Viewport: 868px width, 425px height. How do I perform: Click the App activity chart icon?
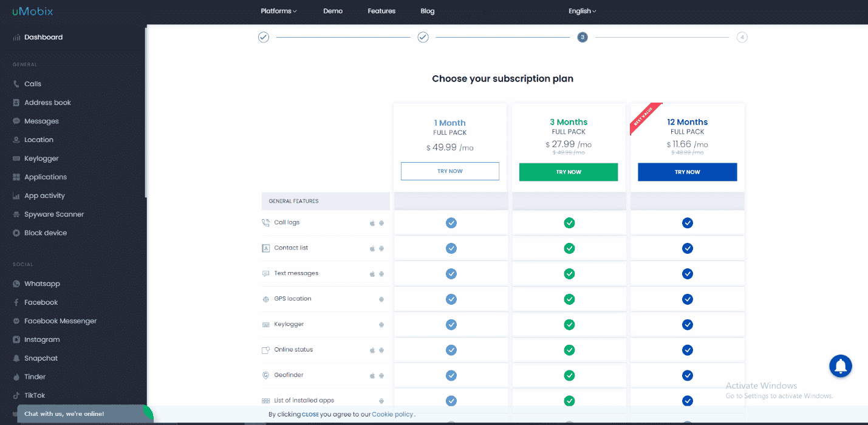[x=16, y=195]
